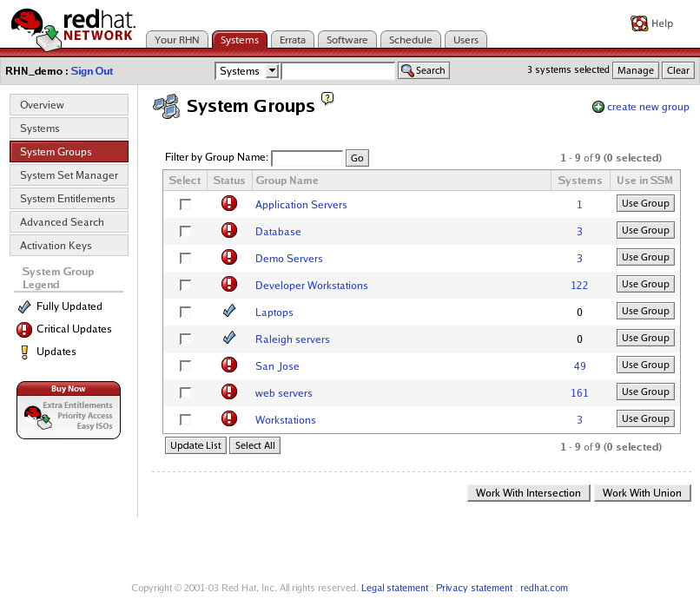Open the Legal statement link
700x599 pixels.
(394, 588)
